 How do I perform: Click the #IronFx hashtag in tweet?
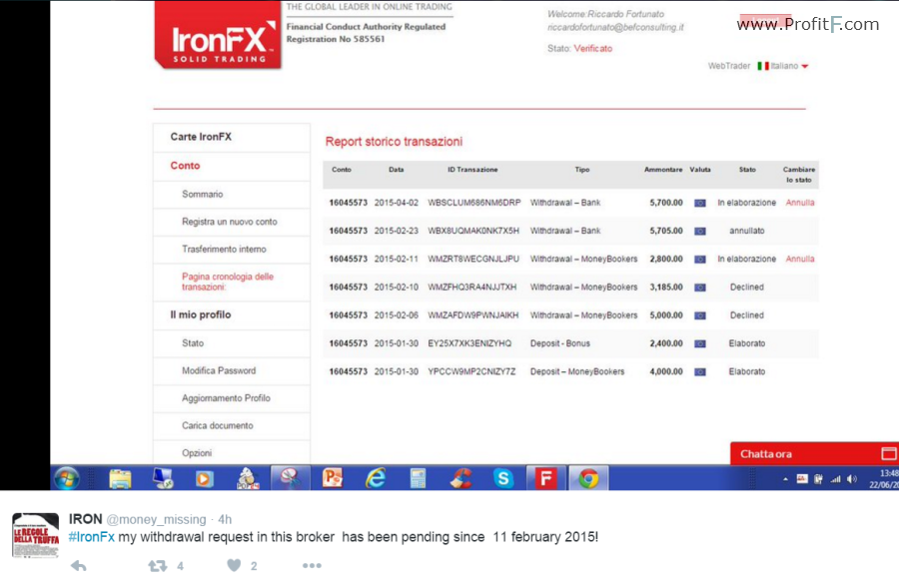click(92, 537)
